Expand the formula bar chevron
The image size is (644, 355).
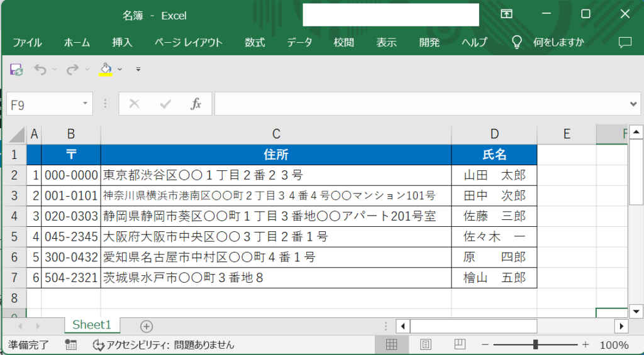tap(633, 104)
